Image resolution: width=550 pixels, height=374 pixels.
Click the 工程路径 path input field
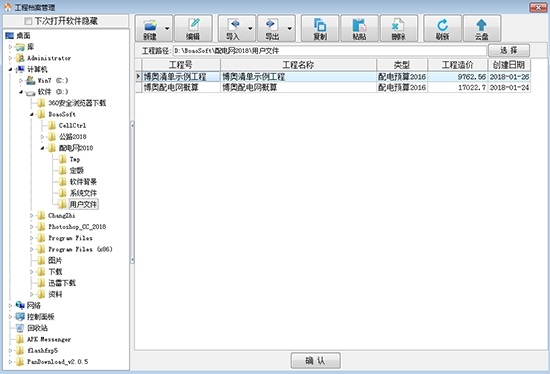[329, 51]
